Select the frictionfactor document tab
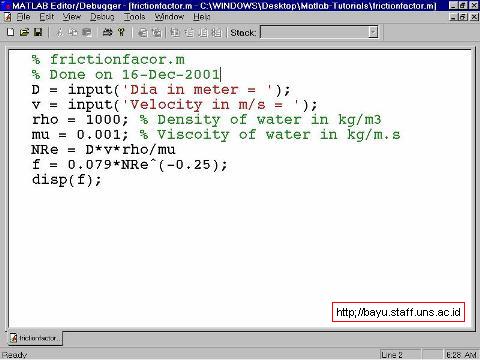Image resolution: width=480 pixels, height=360 pixels. [x=34, y=338]
